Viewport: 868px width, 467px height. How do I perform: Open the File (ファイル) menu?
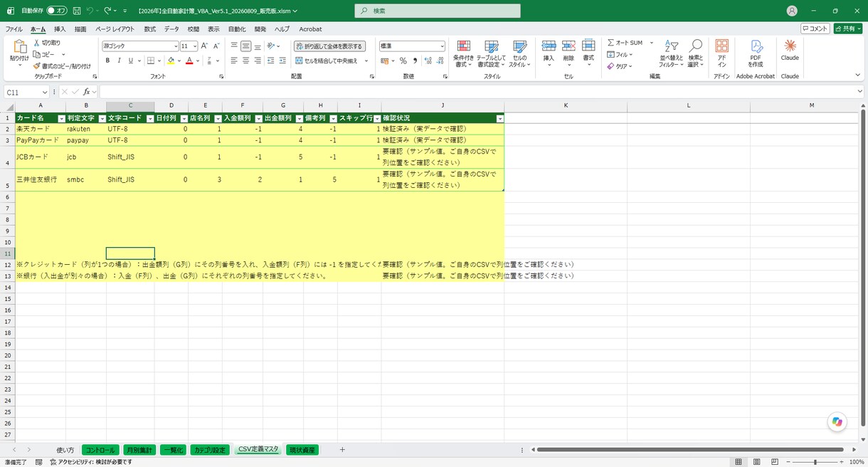tap(14, 29)
